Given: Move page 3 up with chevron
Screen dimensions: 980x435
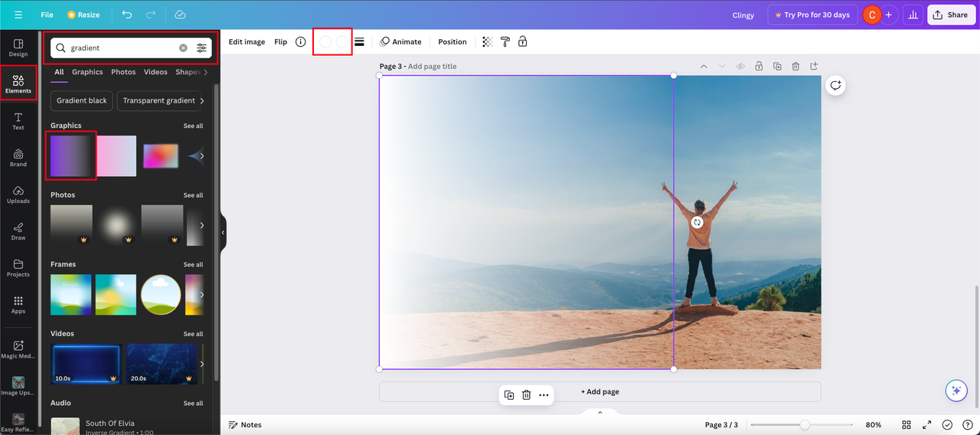Looking at the screenshot, I should tap(704, 67).
